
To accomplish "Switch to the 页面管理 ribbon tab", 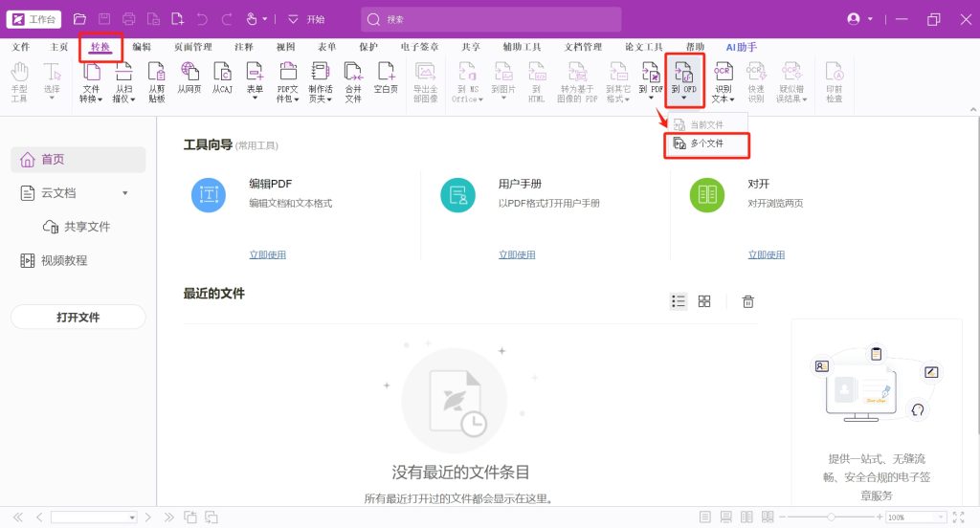I will [193, 46].
